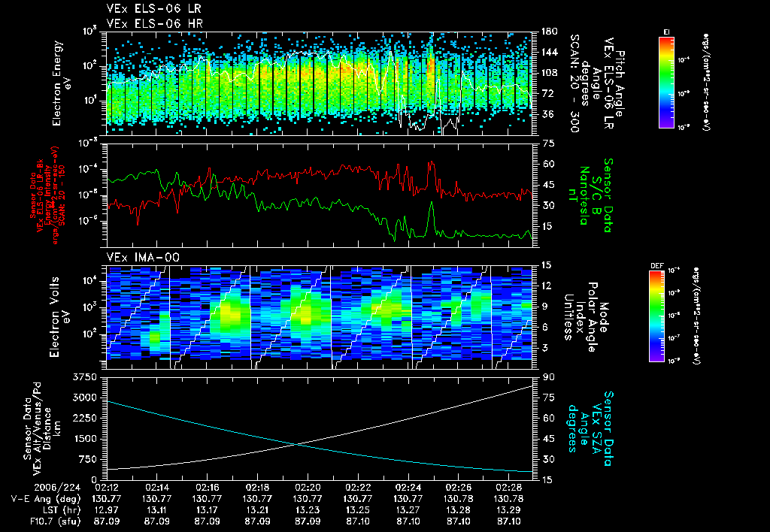Screen dimensions: 770x532
Task: Click the cyan 'VEx SZA Angle degrees' label
Action: tap(591, 428)
